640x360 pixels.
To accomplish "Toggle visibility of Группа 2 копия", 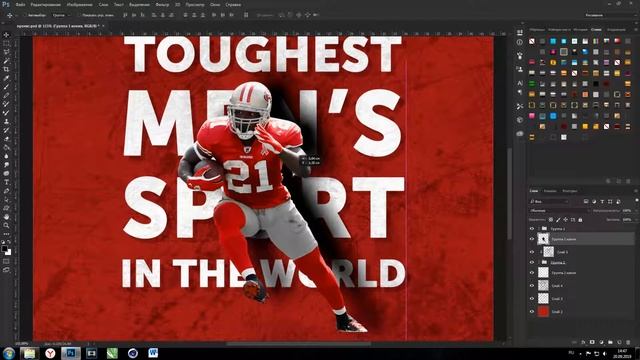I will click(x=532, y=272).
